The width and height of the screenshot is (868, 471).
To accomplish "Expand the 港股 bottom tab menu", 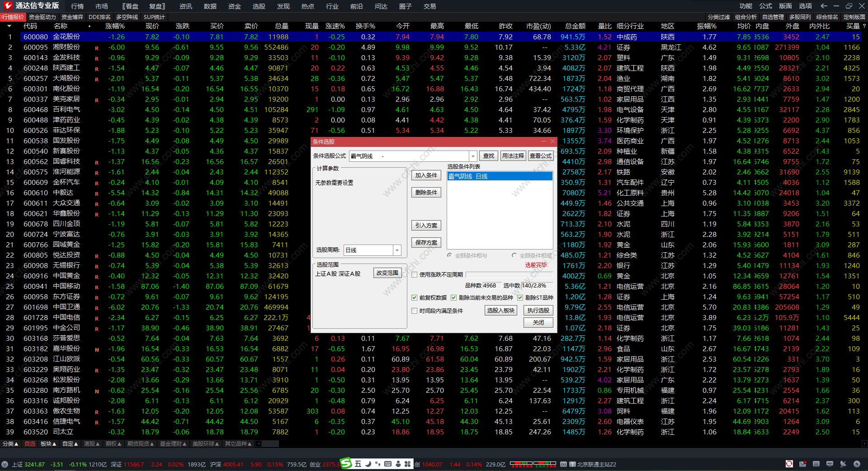I will point(92,444).
